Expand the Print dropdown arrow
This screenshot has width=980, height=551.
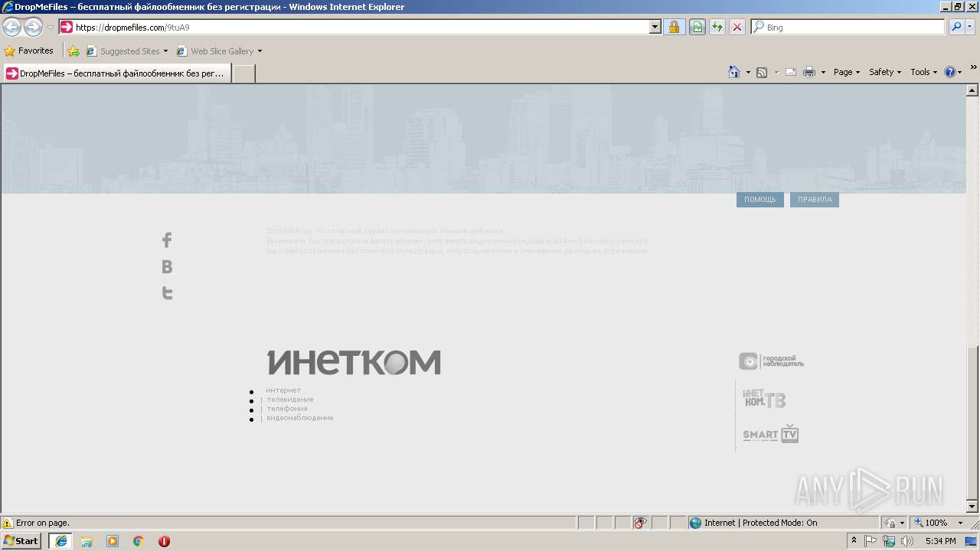coord(823,72)
